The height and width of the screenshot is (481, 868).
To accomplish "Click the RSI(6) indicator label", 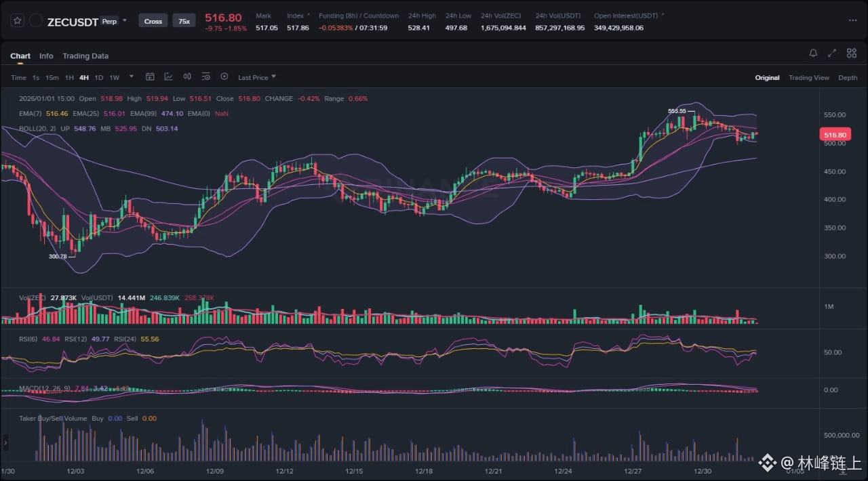I will tap(28, 339).
